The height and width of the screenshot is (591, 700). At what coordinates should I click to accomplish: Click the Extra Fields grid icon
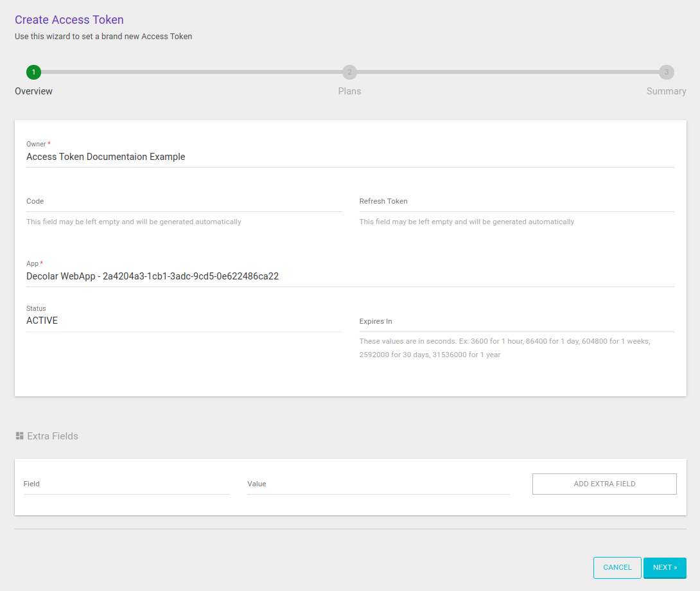click(19, 436)
